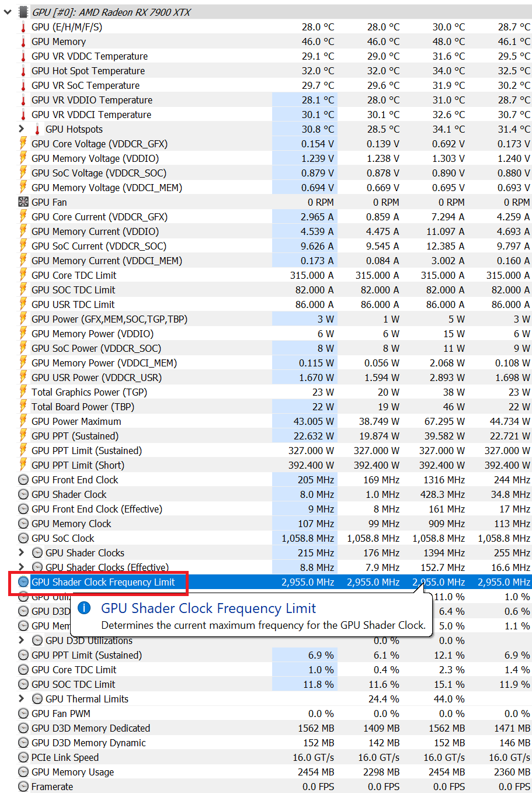This screenshot has width=532, height=793.
Task: Select the GPU VR VDDIO Temperature row
Action: [x=274, y=100]
